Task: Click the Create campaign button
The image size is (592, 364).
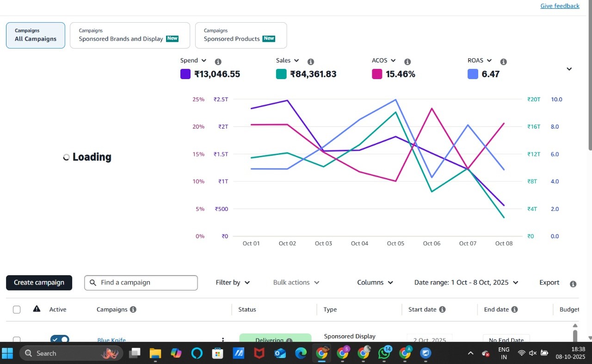Action: tap(39, 283)
